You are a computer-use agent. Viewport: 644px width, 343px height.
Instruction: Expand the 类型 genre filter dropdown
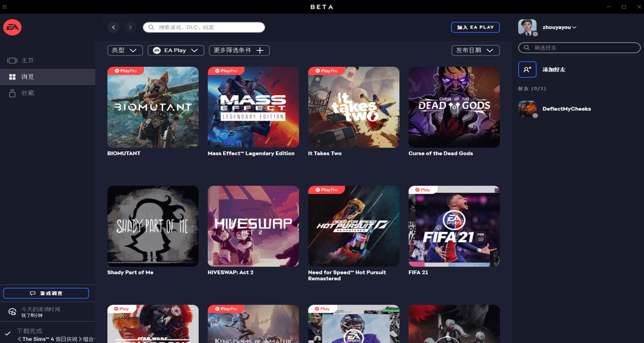click(125, 50)
